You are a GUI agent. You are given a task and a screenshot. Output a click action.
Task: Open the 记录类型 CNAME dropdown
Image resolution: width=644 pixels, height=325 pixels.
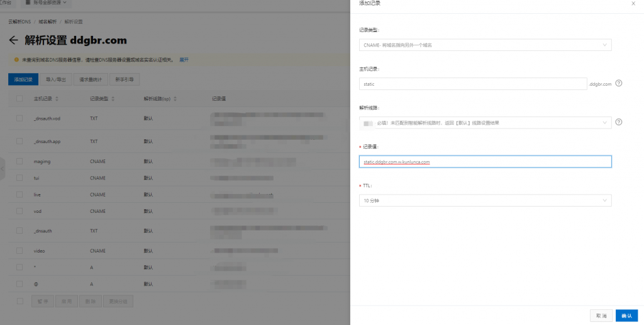[x=485, y=45]
